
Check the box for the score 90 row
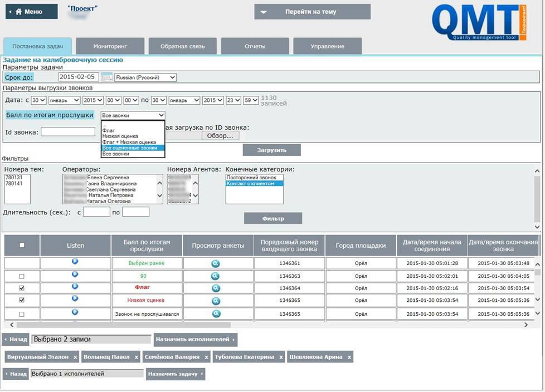[22, 276]
